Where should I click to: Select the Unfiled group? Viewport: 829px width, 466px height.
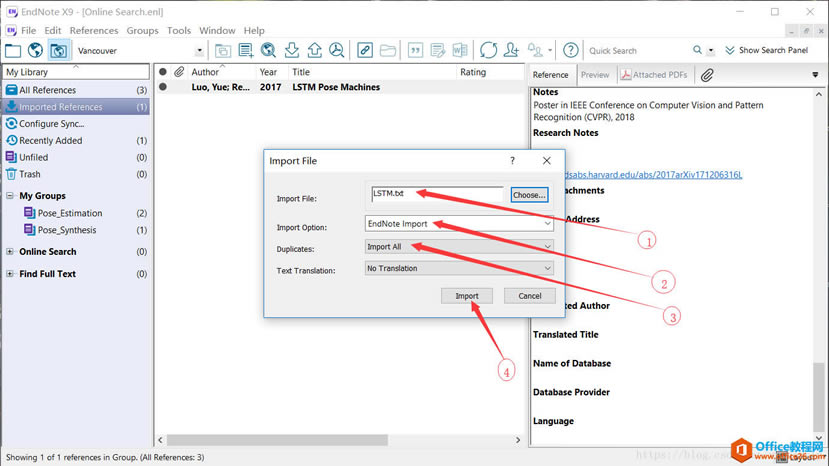click(76, 158)
